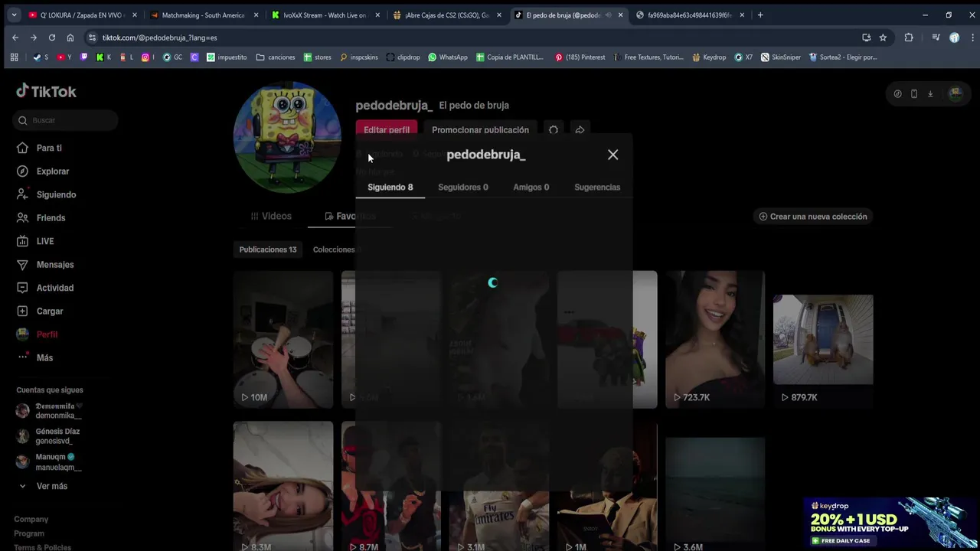Click the download app icon
980x551 pixels.
(930, 94)
